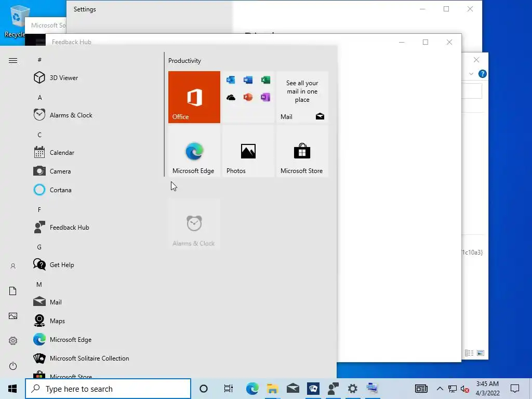Click the Power button in Start sidebar

click(x=13, y=366)
